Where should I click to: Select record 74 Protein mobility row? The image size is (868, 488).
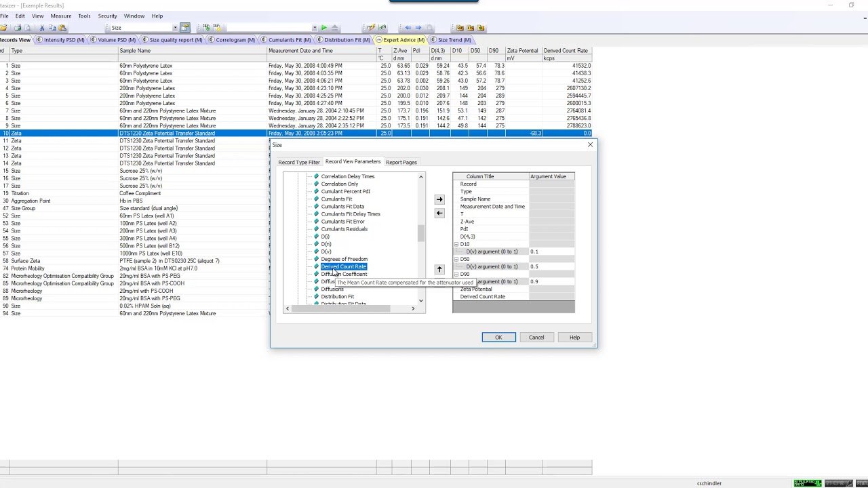(x=136, y=268)
